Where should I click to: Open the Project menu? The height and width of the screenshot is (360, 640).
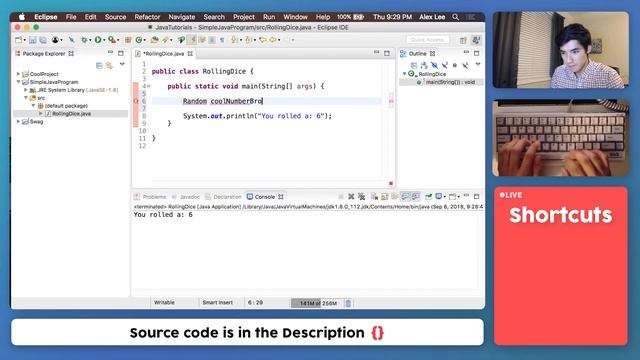tap(244, 17)
